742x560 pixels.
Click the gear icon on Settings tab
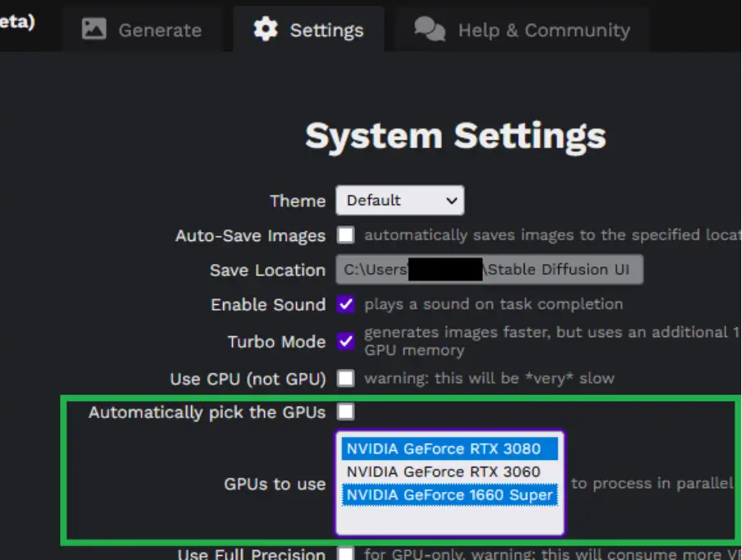(266, 30)
